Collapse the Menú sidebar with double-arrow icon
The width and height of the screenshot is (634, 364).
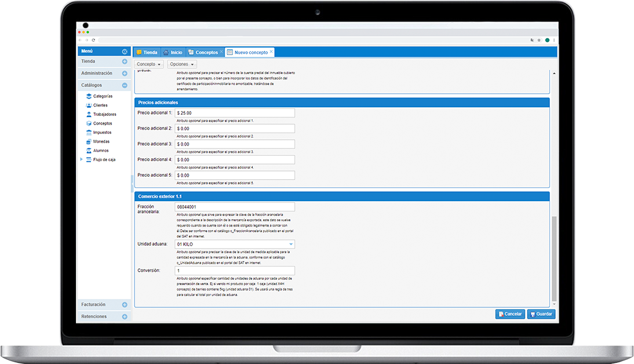point(125,52)
